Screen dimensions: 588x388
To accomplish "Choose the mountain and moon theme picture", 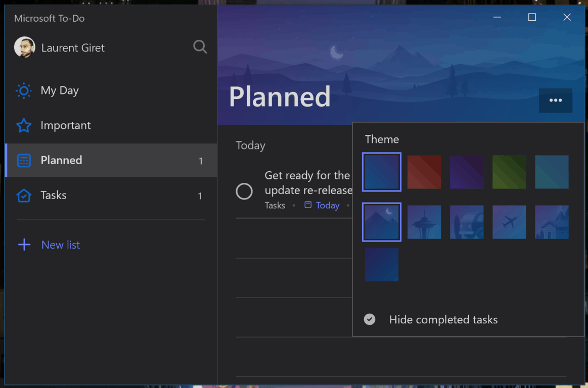I will [x=382, y=222].
